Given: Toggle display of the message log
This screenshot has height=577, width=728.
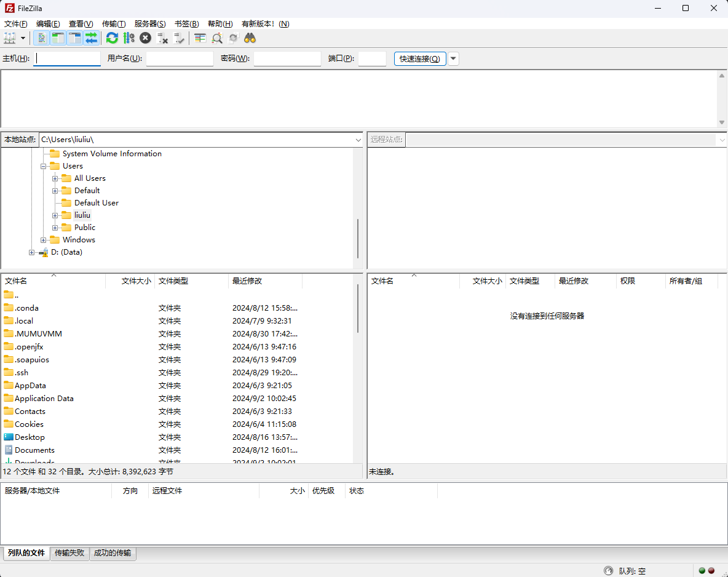Looking at the screenshot, I should pos(41,38).
